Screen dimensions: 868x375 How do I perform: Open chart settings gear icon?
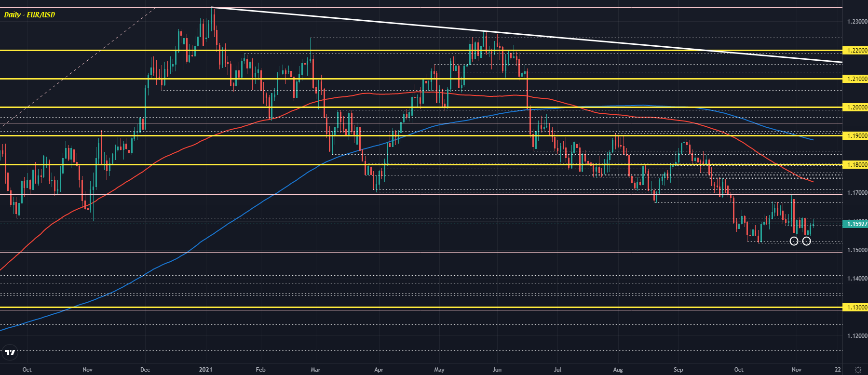pos(858,370)
